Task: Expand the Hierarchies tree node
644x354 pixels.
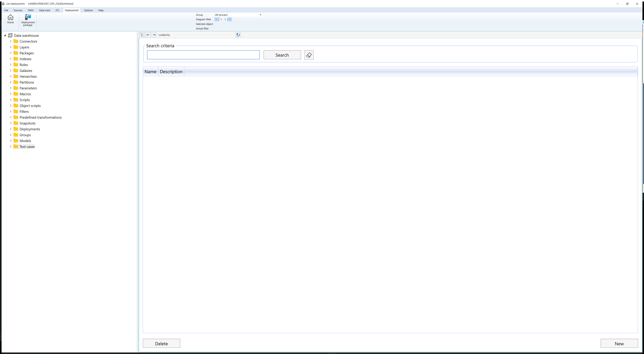Action: [11, 76]
